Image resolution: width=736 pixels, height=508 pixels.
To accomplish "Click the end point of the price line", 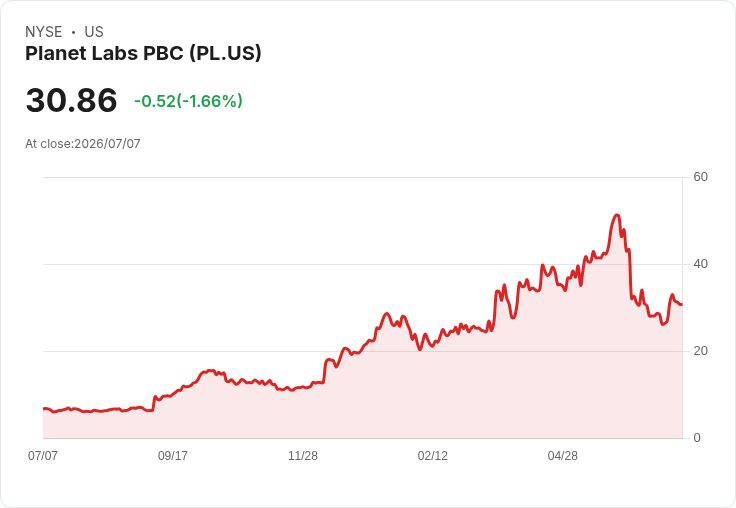I will point(682,305).
